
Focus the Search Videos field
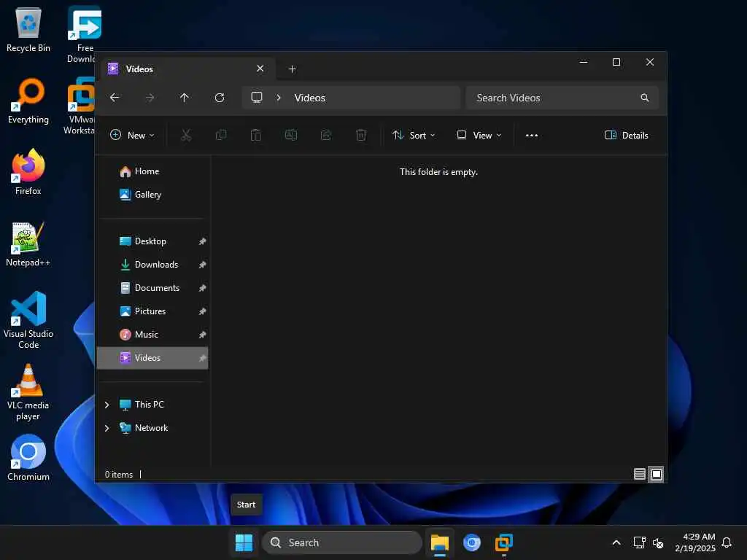point(562,98)
